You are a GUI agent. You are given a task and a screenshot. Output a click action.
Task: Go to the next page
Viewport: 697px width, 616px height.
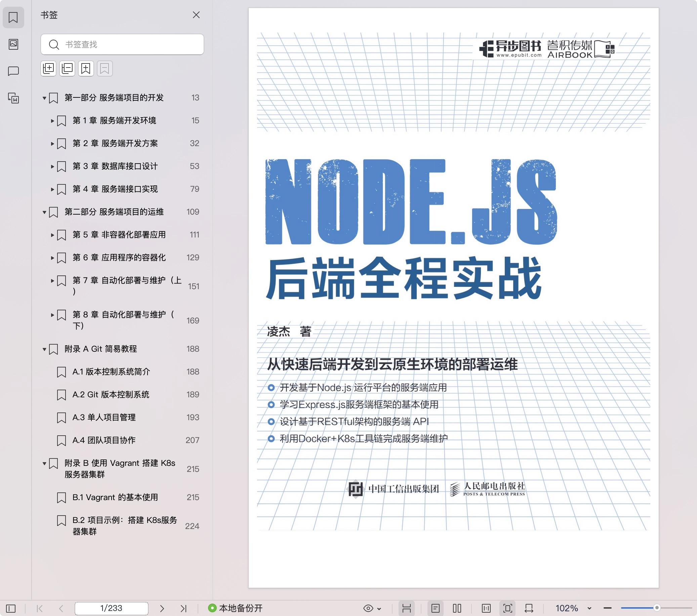[x=162, y=608]
